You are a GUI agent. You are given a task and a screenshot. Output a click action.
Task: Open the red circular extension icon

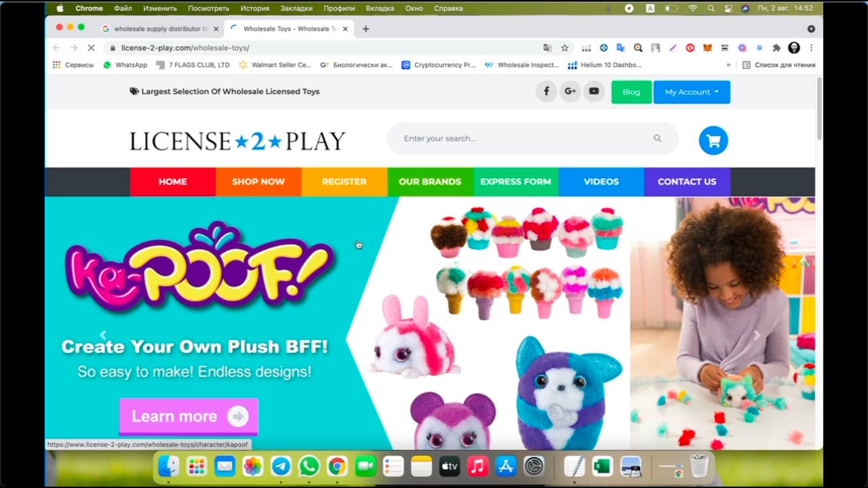pyautogui.click(x=690, y=48)
